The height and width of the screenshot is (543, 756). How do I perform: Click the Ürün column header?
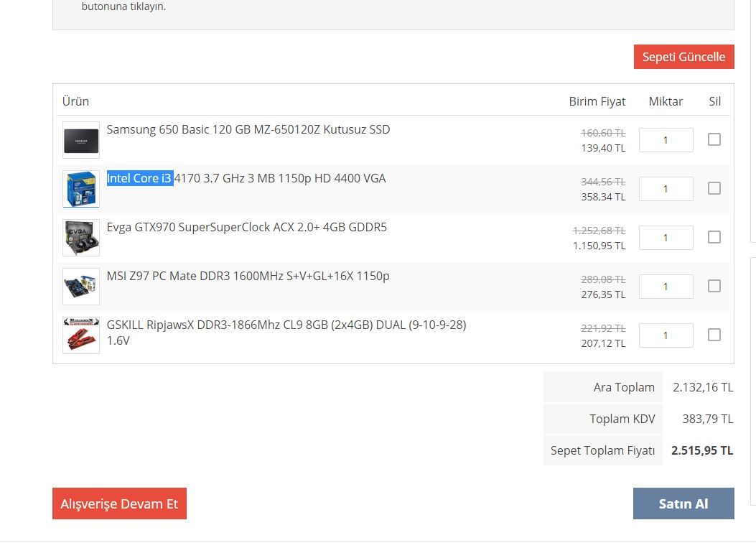[x=75, y=101]
